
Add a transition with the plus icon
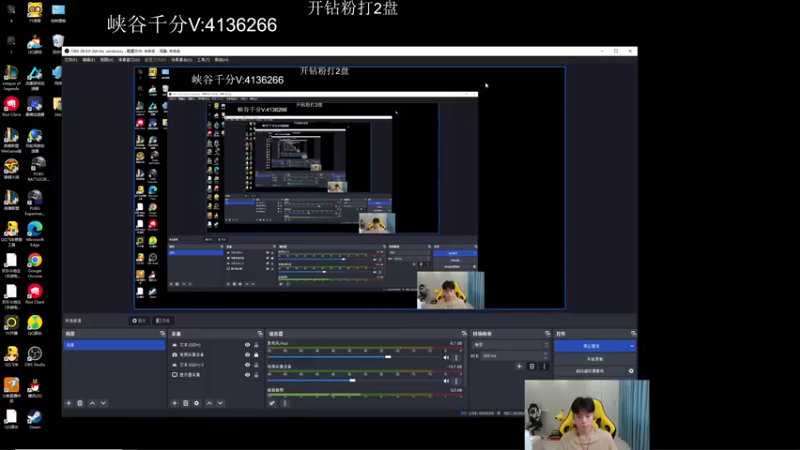point(519,366)
